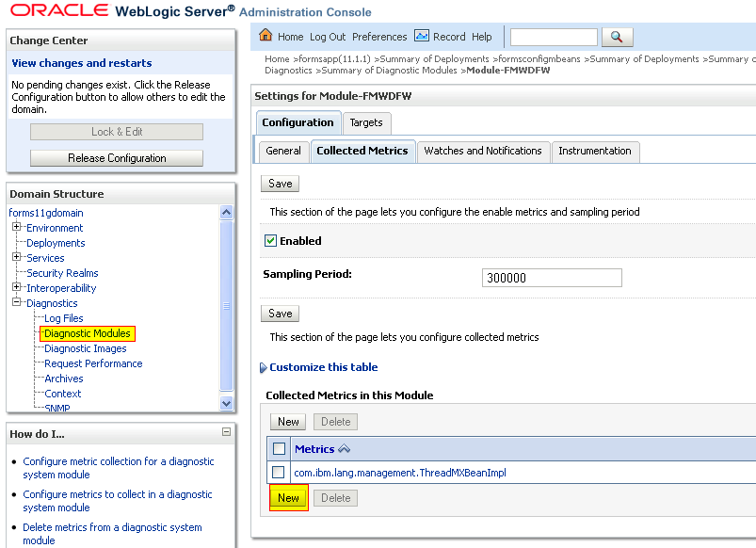Expand the Services tree node

[x=16, y=257]
